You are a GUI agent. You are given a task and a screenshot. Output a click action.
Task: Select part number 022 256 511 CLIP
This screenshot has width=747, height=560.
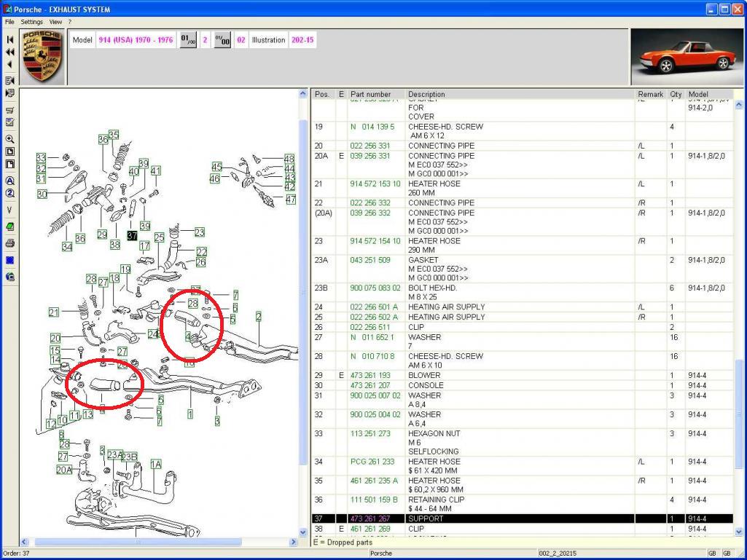[370, 327]
